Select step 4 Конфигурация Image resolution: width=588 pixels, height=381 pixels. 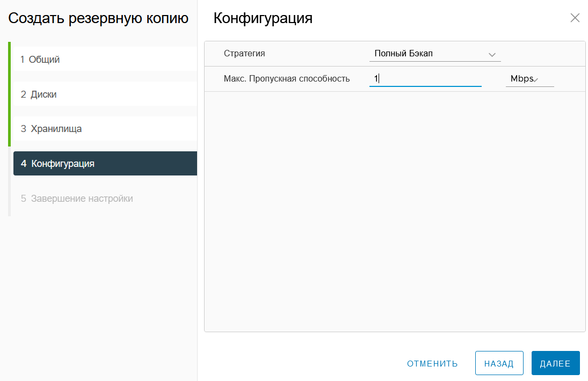[x=105, y=163]
